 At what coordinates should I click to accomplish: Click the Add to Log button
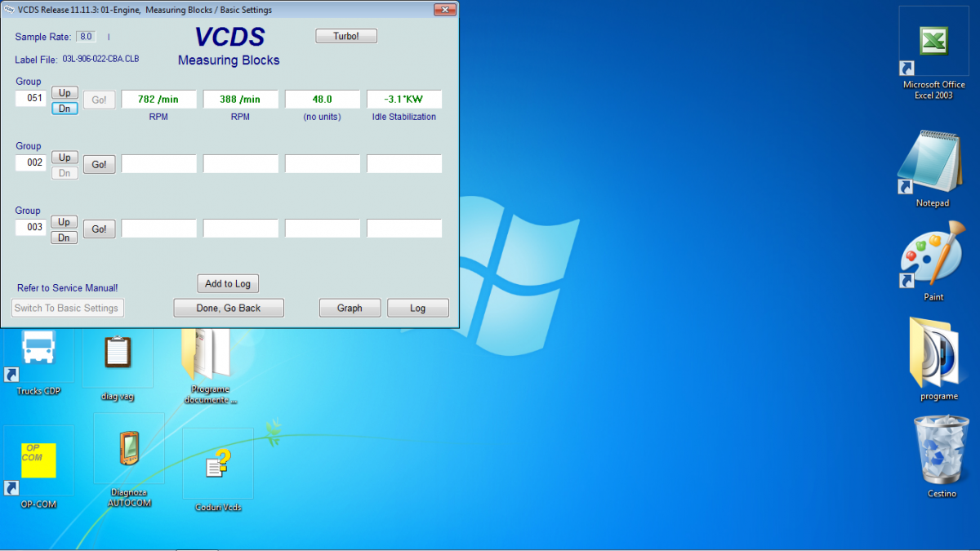228,284
